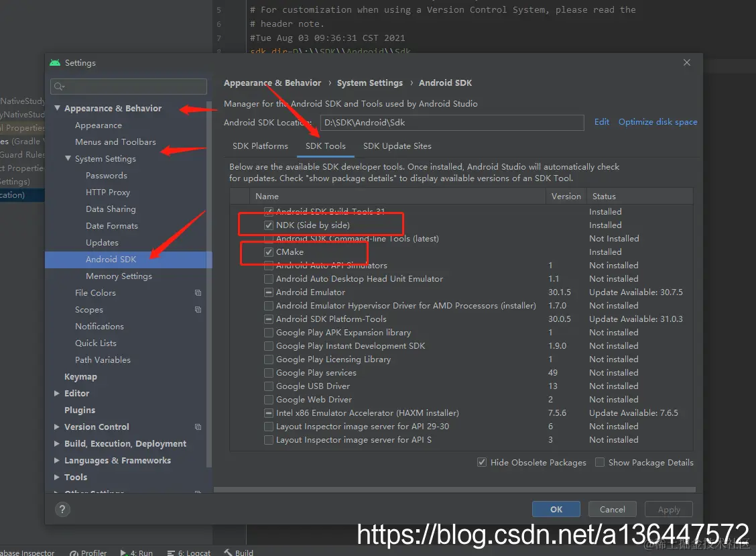Screen dimensions: 756x556
Task: Select Passwords under System Settings
Action: pos(107,176)
